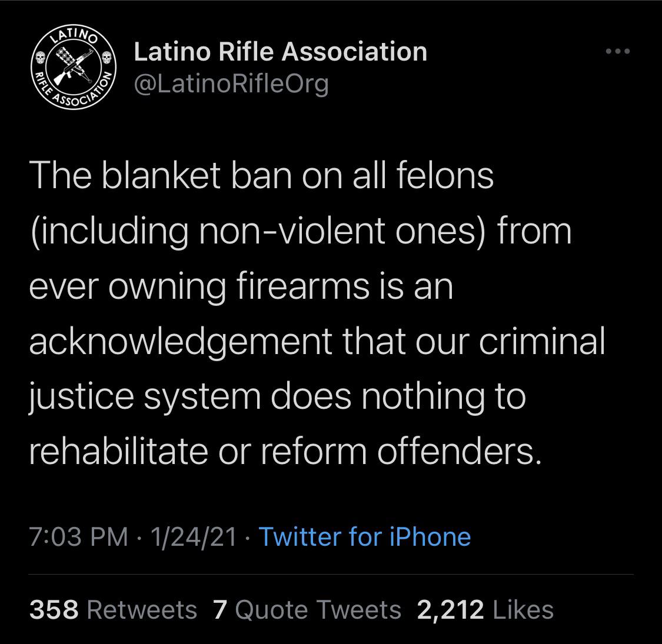Open the @LatinoRifleOrg profile handle
This screenshot has width=662, height=644.
point(231,84)
